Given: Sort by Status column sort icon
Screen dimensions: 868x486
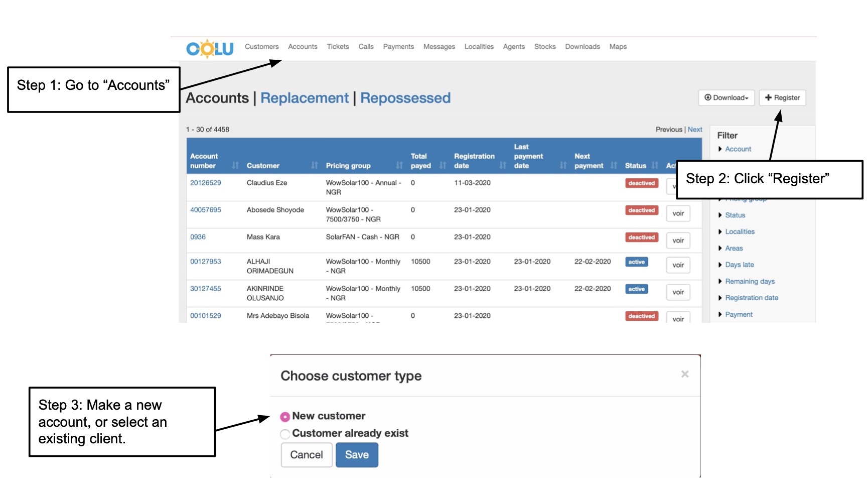Looking at the screenshot, I should (655, 166).
